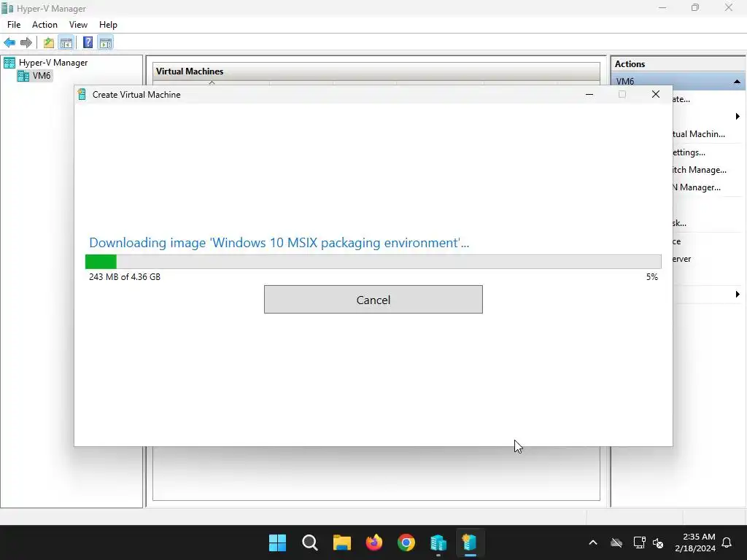Click the muted volume tray icon
747x560 pixels.
tap(659, 542)
